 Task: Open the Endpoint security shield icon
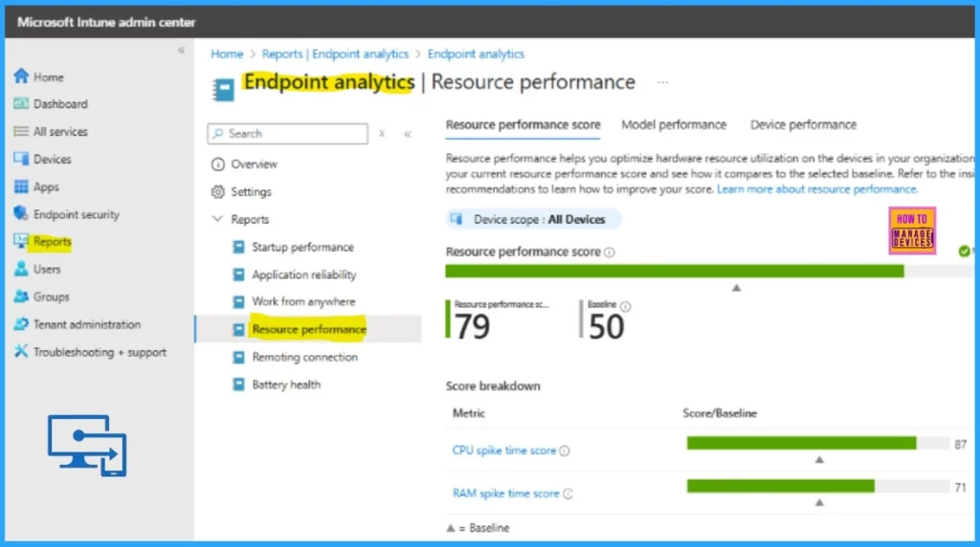(21, 213)
